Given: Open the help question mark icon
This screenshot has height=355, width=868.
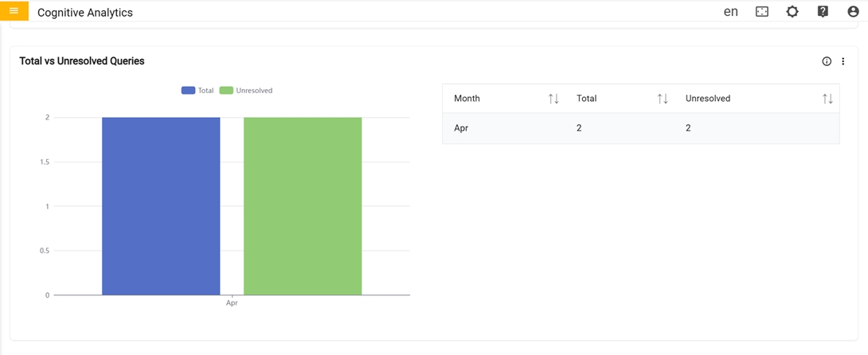Looking at the screenshot, I should 823,12.
